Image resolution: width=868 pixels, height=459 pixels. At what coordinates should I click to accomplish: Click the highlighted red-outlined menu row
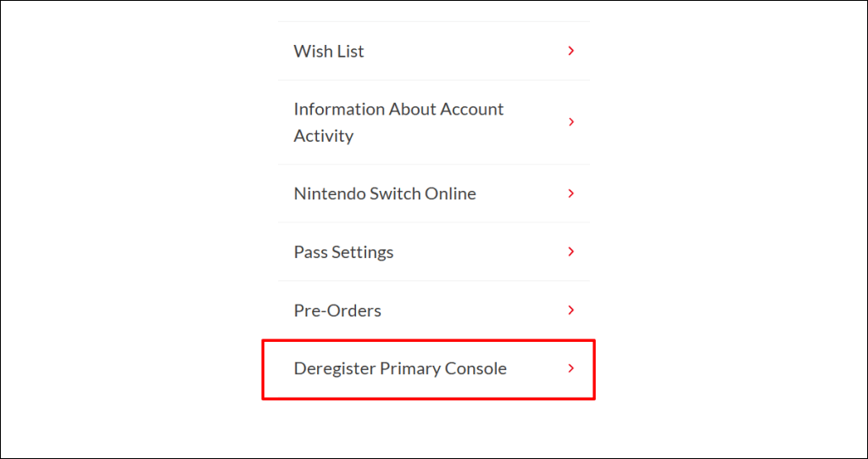pos(428,369)
